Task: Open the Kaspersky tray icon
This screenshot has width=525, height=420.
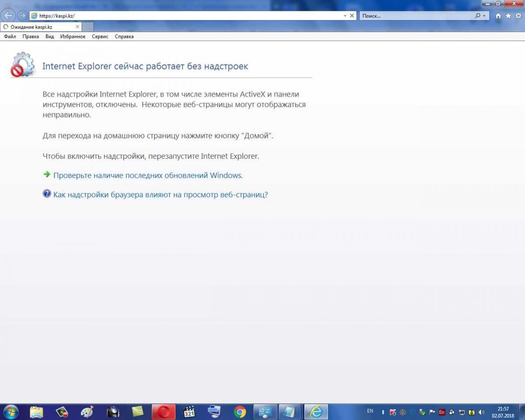Action: (393, 412)
